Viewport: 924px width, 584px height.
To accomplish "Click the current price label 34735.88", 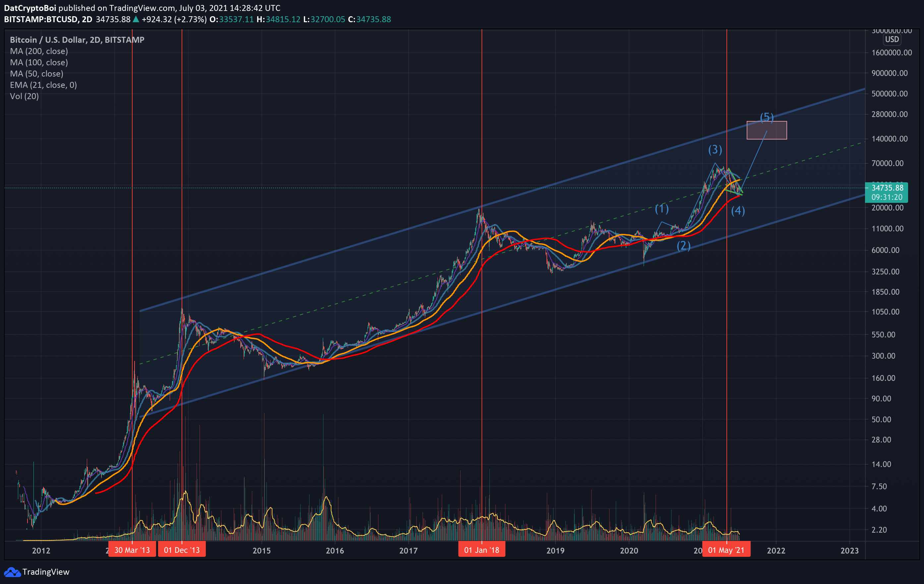I will tap(887, 188).
